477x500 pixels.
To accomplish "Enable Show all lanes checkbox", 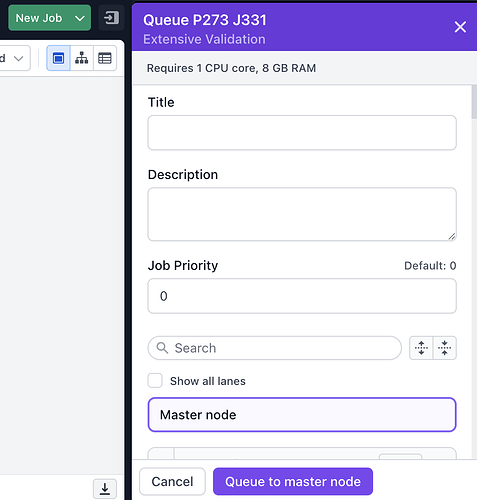I will point(155,381).
